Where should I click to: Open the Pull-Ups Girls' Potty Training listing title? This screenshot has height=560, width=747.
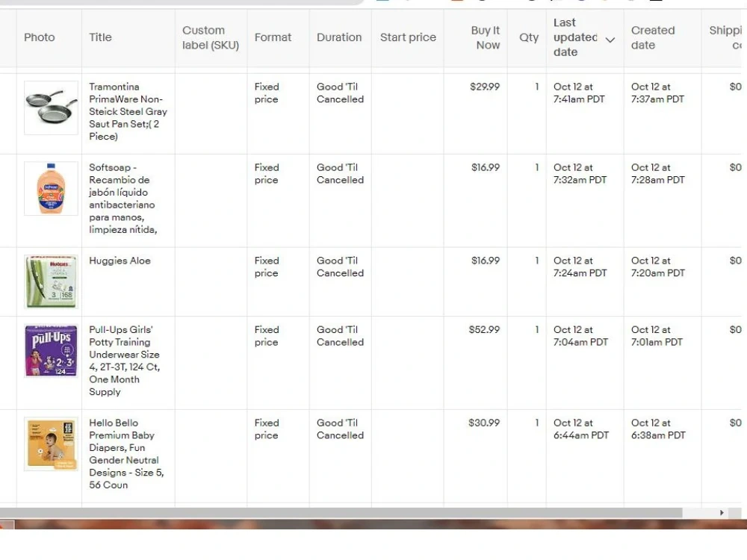click(124, 361)
